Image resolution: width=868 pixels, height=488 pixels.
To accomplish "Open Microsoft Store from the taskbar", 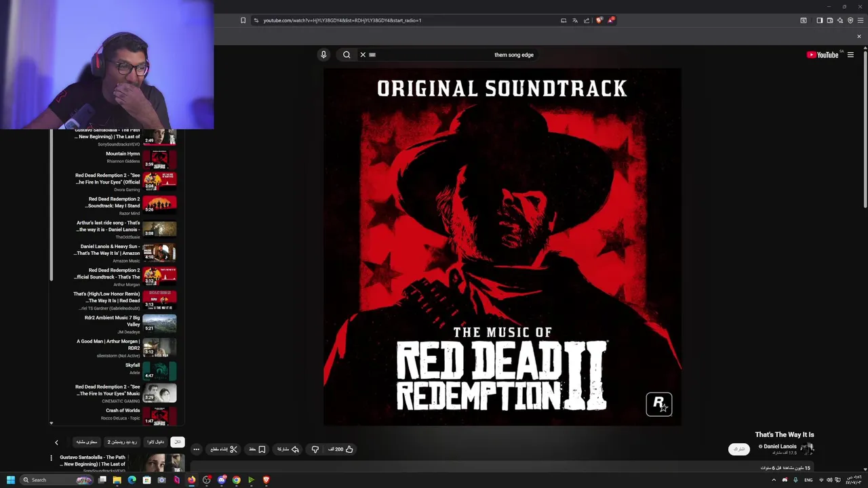I will [x=146, y=480].
